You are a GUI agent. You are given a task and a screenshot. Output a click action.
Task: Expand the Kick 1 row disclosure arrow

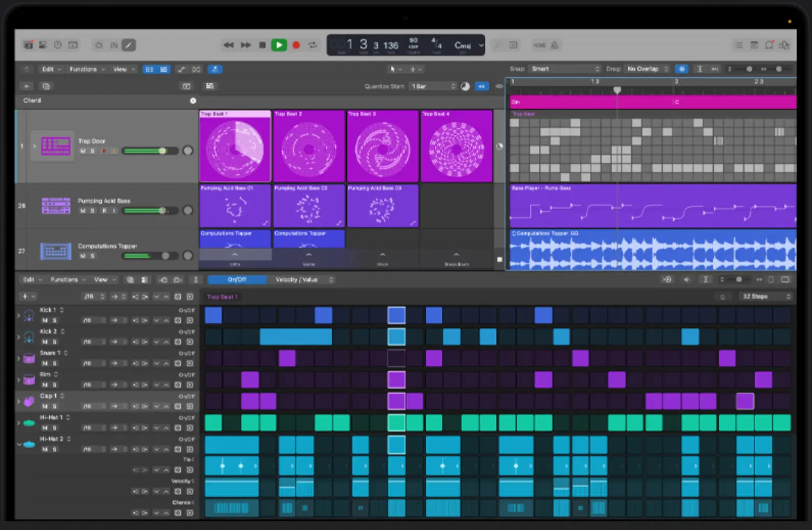(x=19, y=316)
